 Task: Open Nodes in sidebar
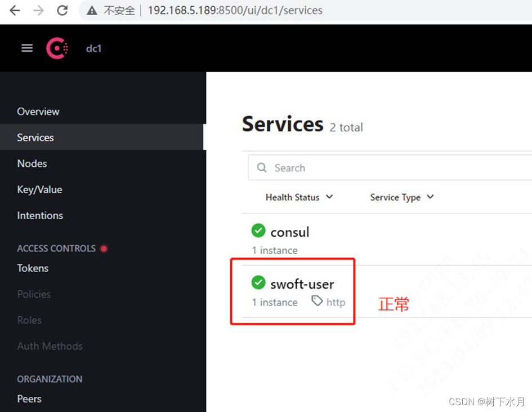(32, 163)
